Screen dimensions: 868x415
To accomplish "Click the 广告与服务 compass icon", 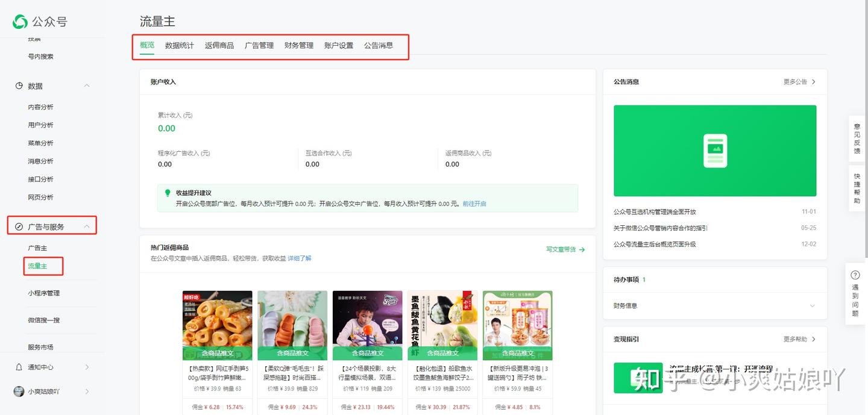I will click(x=19, y=226).
